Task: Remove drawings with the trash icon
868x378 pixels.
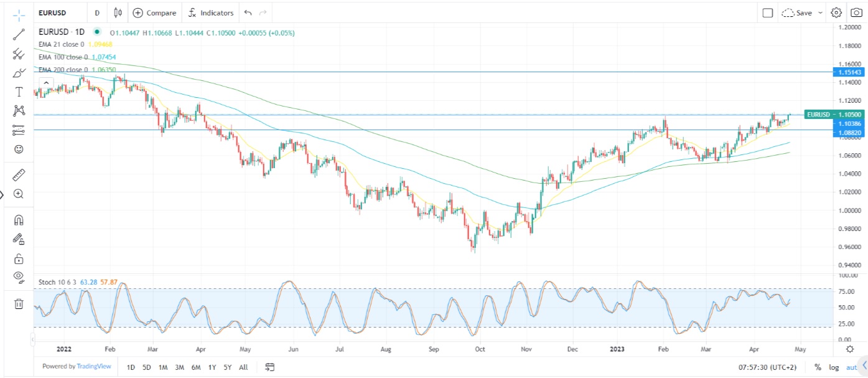Action: [19, 304]
